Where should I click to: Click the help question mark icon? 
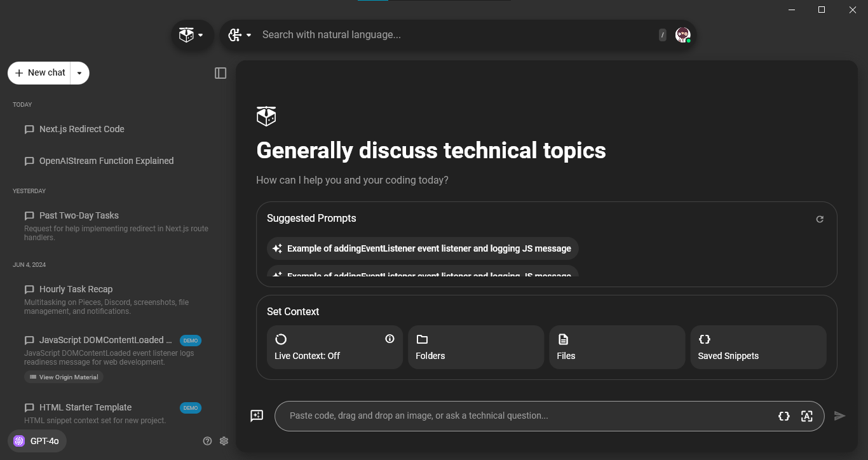[207, 441]
